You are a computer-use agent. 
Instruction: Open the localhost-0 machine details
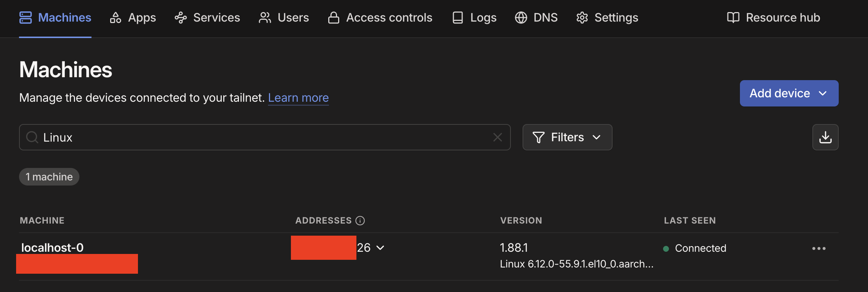[x=52, y=248]
